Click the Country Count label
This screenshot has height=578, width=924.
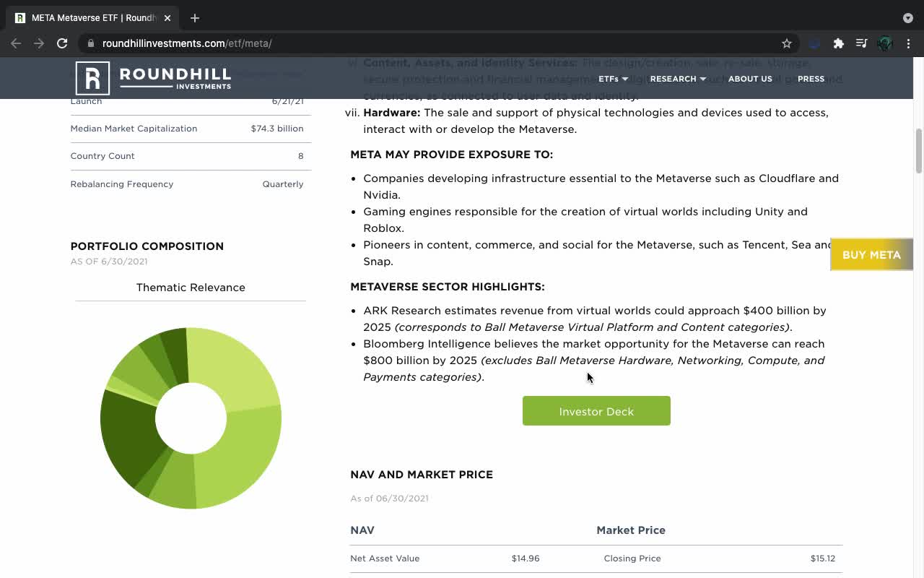click(x=103, y=156)
